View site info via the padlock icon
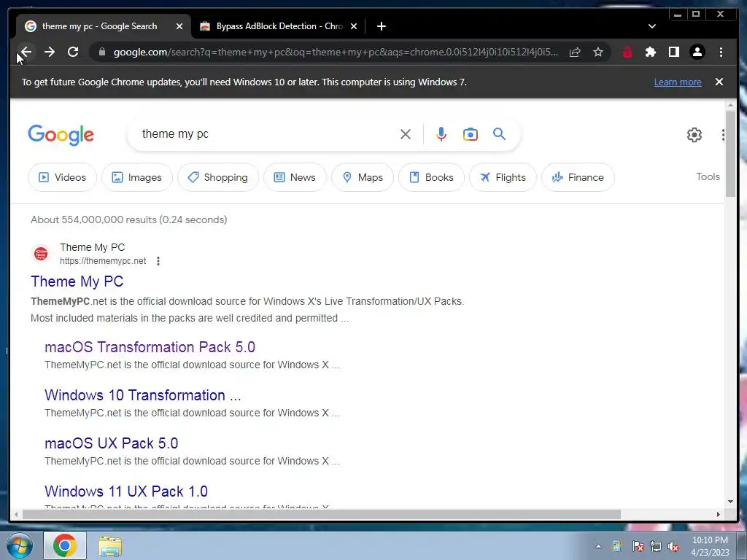Image resolution: width=747 pixels, height=560 pixels. click(x=101, y=52)
